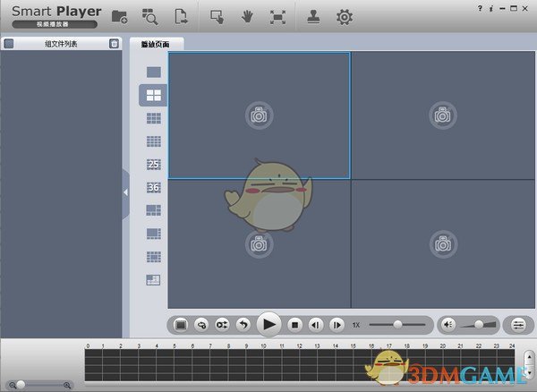Mute audio with the speaker button

449,324
